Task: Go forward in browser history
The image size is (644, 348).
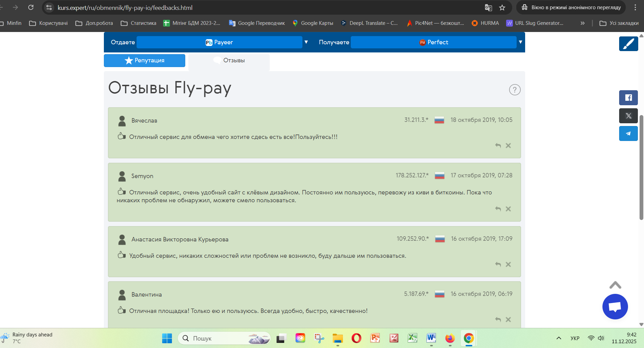Action: pos(15,7)
